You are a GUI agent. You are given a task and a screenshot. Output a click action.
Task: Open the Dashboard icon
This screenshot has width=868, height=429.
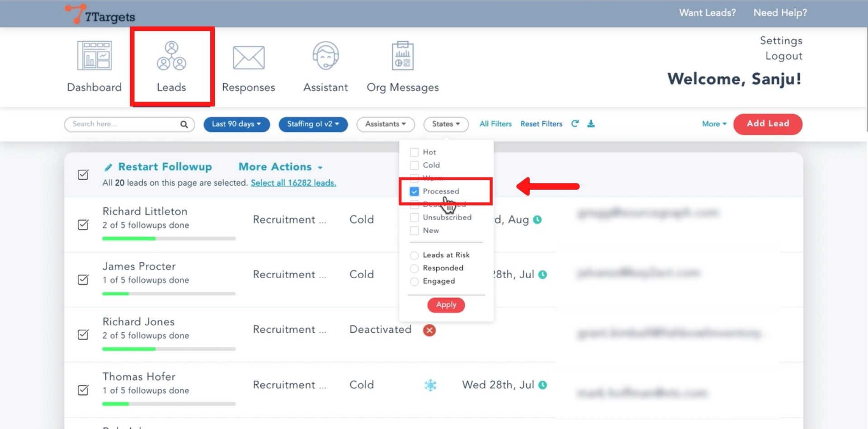point(94,56)
